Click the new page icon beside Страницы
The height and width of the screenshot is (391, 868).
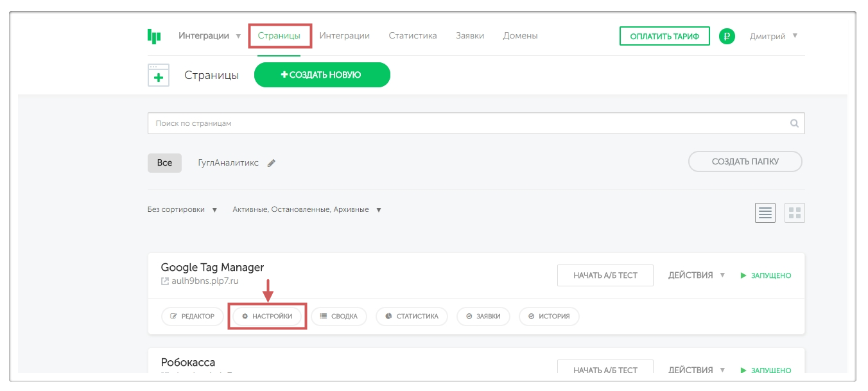pyautogui.click(x=159, y=75)
